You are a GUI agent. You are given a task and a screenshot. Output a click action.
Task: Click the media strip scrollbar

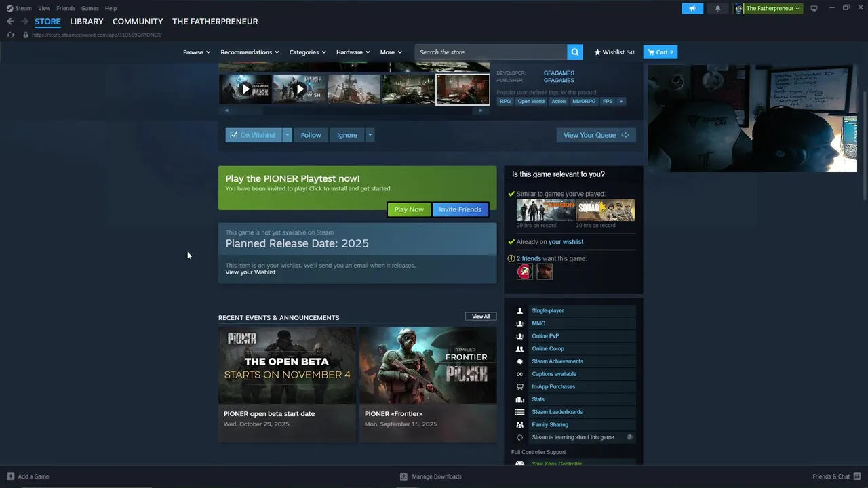point(353,110)
